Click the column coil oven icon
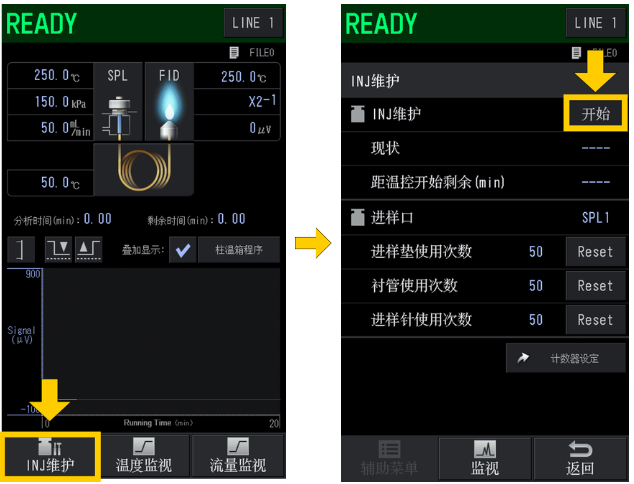634x484 pixels. [144, 169]
